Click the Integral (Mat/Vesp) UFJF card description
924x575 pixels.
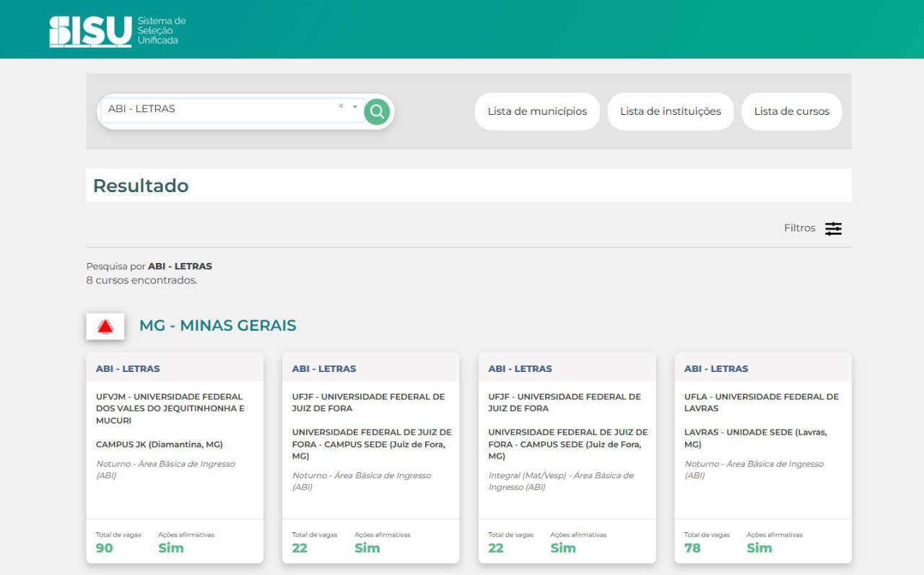[x=561, y=481]
